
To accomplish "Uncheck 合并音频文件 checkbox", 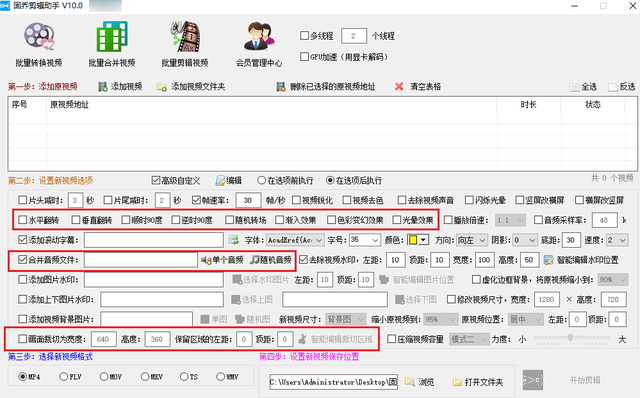I will click(x=23, y=260).
